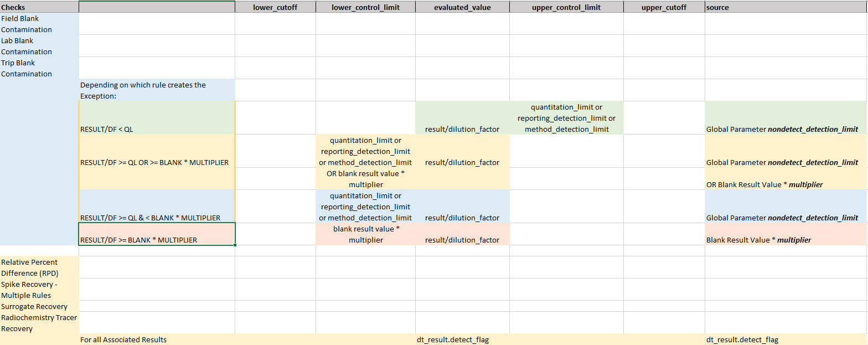Click the evaluated_value header cell
The width and height of the screenshot is (868, 345).
pos(462,7)
